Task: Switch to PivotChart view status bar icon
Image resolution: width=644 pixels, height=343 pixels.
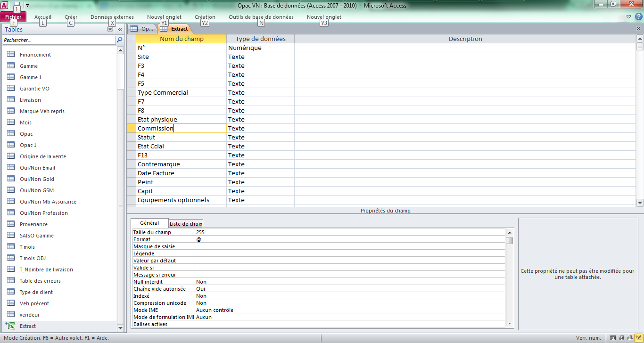Action: 630,338
